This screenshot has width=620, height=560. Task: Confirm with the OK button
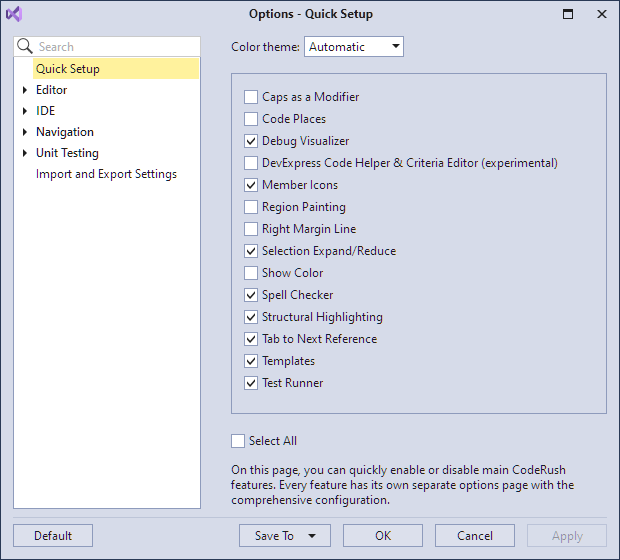coord(383,536)
